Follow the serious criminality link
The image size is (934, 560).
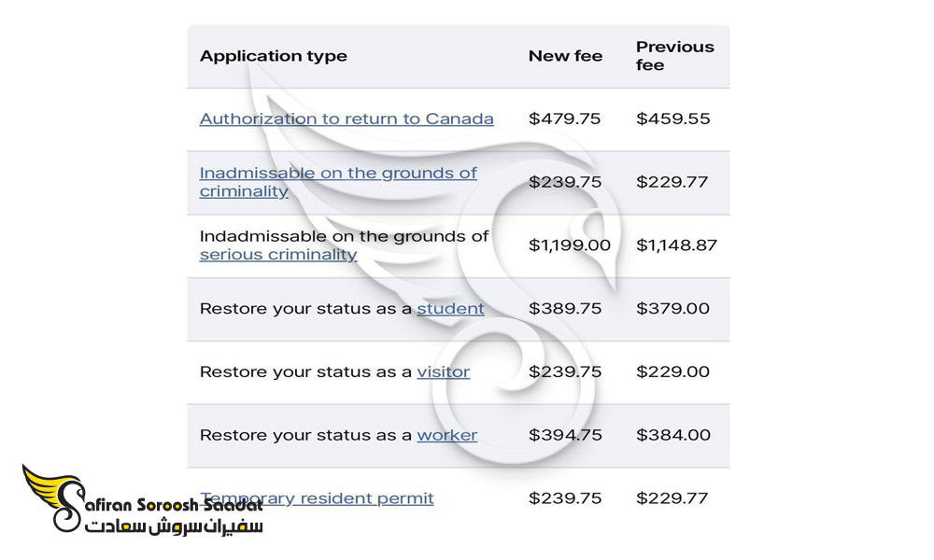[278, 255]
